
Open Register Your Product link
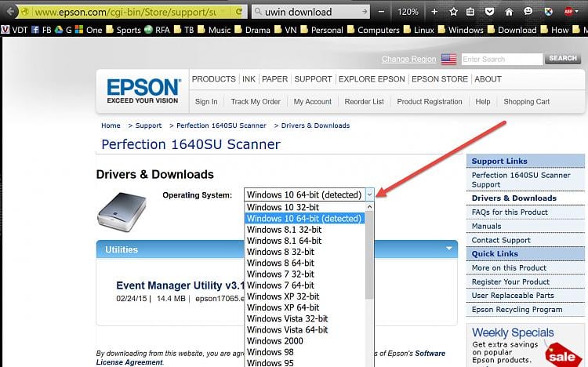coord(510,282)
